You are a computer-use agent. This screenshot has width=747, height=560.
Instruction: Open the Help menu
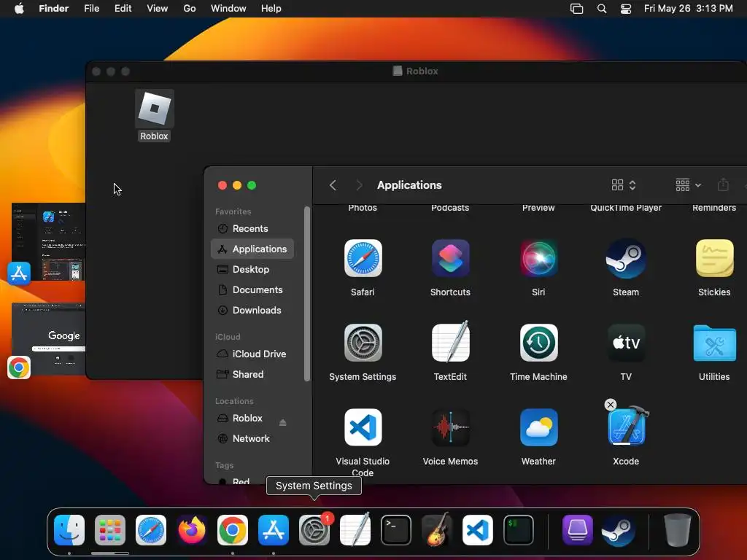tap(271, 9)
